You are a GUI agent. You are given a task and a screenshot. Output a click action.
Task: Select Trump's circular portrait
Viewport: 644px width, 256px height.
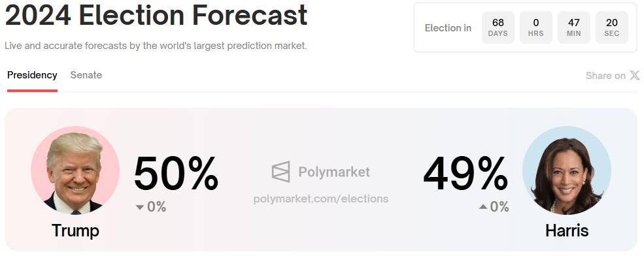click(x=75, y=170)
